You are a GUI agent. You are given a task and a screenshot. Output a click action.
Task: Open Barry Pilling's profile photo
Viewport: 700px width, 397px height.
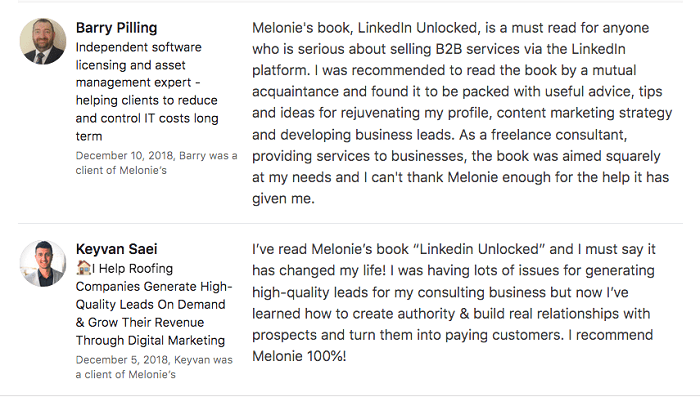[43, 41]
